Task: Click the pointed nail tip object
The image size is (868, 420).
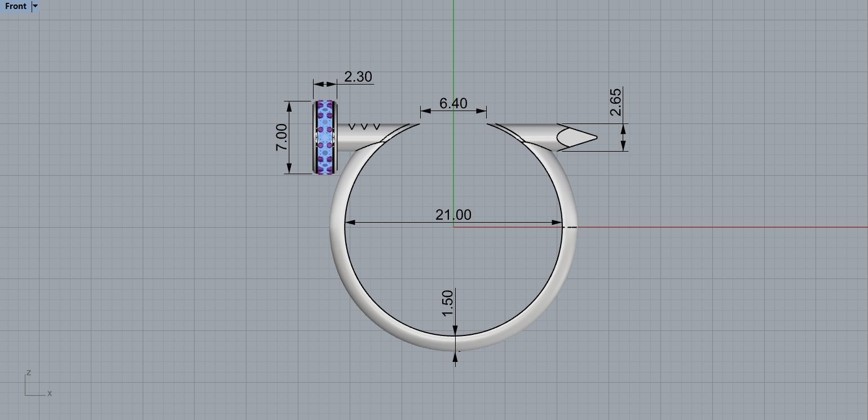Action: pos(577,137)
